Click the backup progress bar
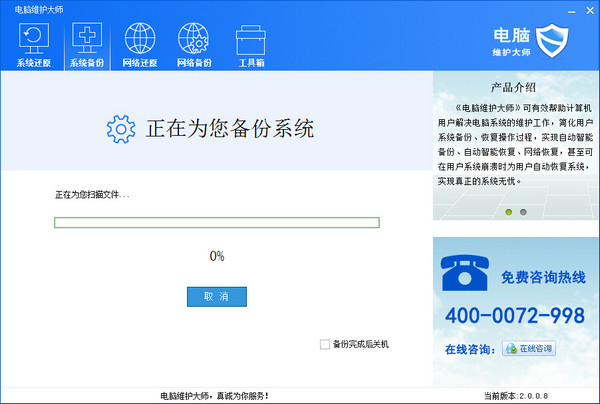The height and width of the screenshot is (404, 600). [x=217, y=222]
